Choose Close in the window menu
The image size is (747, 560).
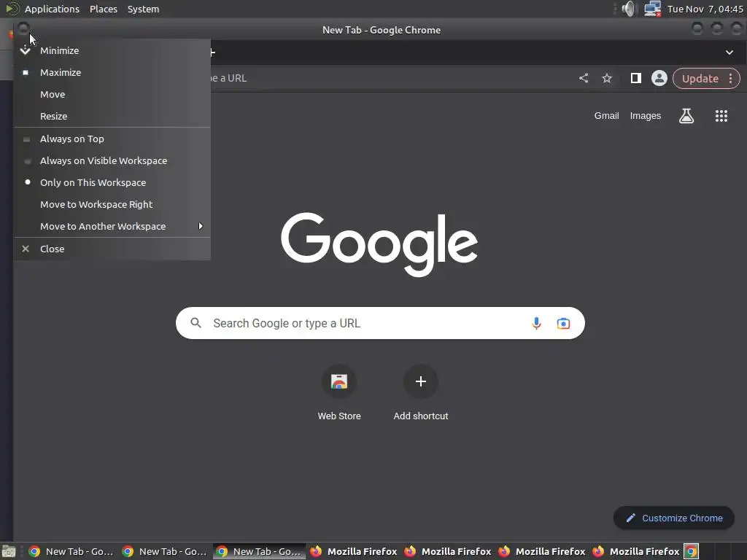point(112,249)
